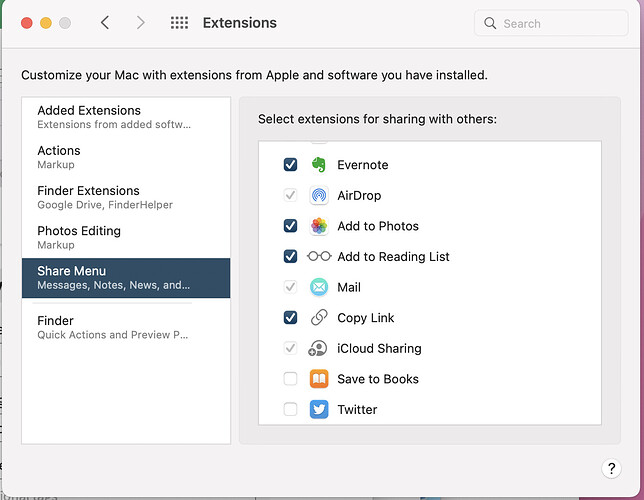Select Finder Extensions category
Image resolution: width=644 pixels, height=500 pixels.
[x=126, y=197]
